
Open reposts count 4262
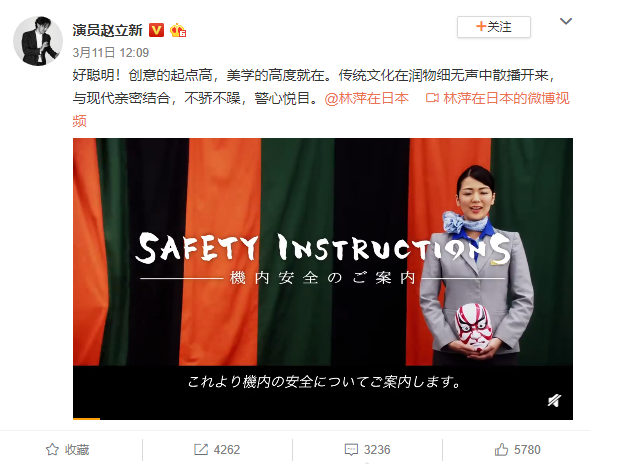pyautogui.click(x=227, y=449)
